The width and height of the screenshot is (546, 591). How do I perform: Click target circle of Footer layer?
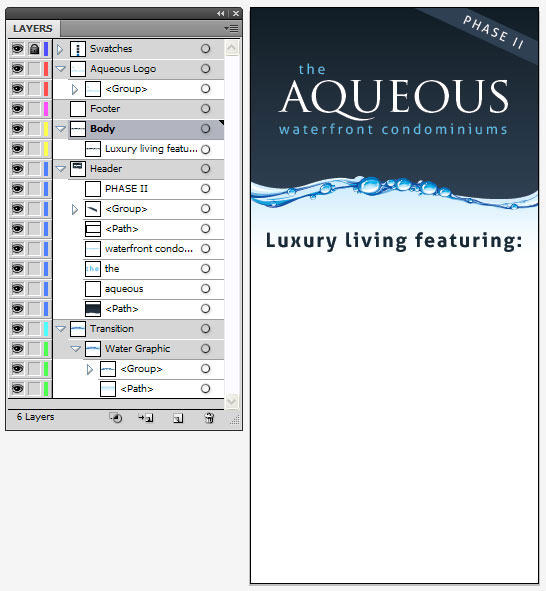(205, 109)
